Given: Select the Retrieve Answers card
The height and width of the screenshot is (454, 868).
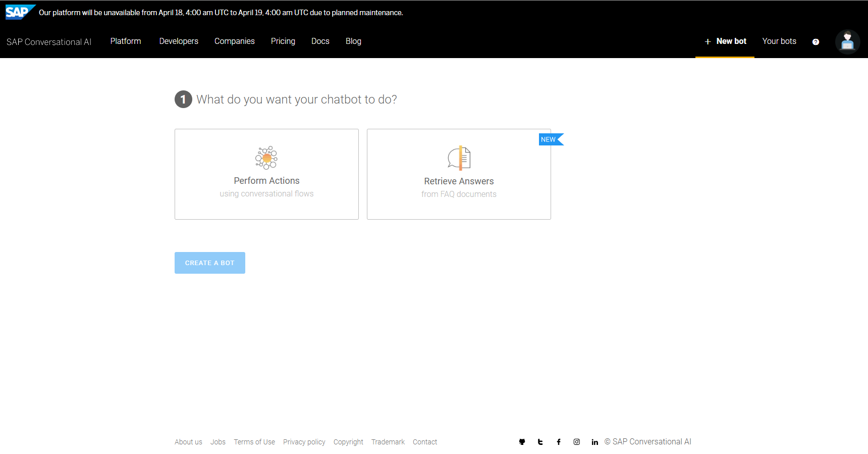Looking at the screenshot, I should click(x=459, y=174).
